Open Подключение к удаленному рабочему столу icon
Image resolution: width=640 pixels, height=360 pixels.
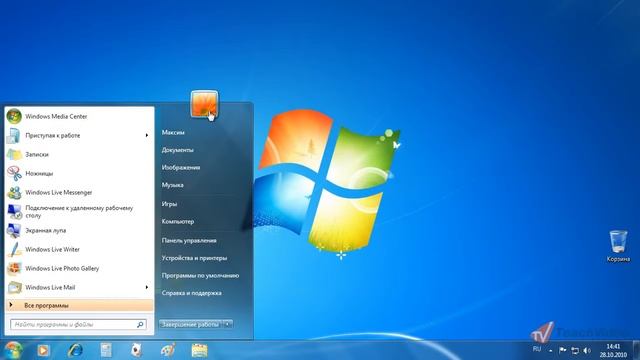pos(14,211)
